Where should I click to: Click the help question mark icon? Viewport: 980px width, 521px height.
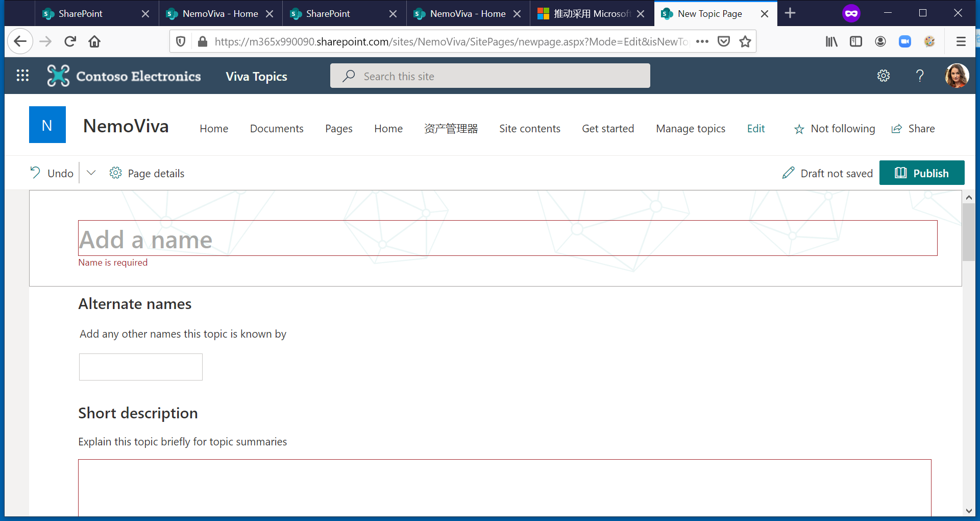pos(920,76)
